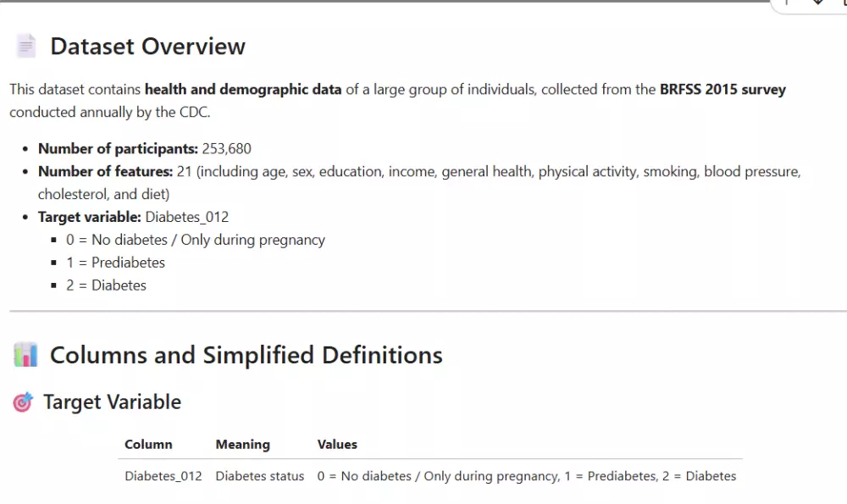Click the Values table header
847x504 pixels.
point(337,445)
